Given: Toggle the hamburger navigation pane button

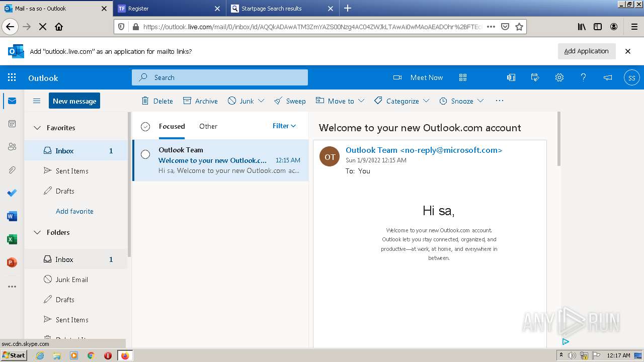Looking at the screenshot, I should pyautogui.click(x=37, y=101).
